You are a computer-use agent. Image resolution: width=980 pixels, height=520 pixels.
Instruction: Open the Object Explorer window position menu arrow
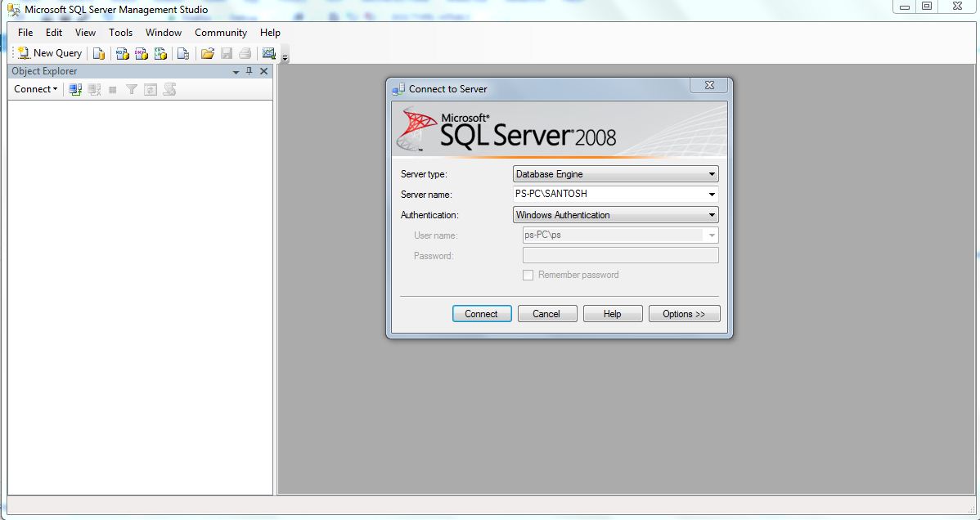(x=236, y=72)
